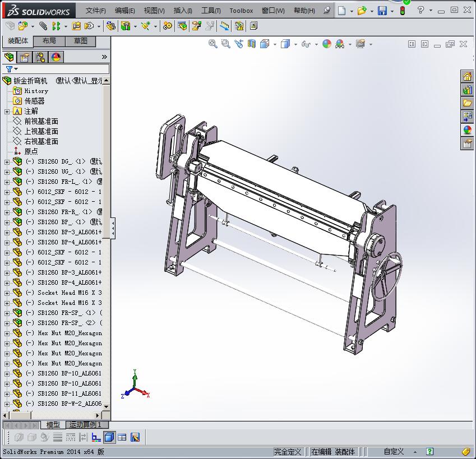Toggle the feature tree filter icon

pyautogui.click(x=10, y=69)
